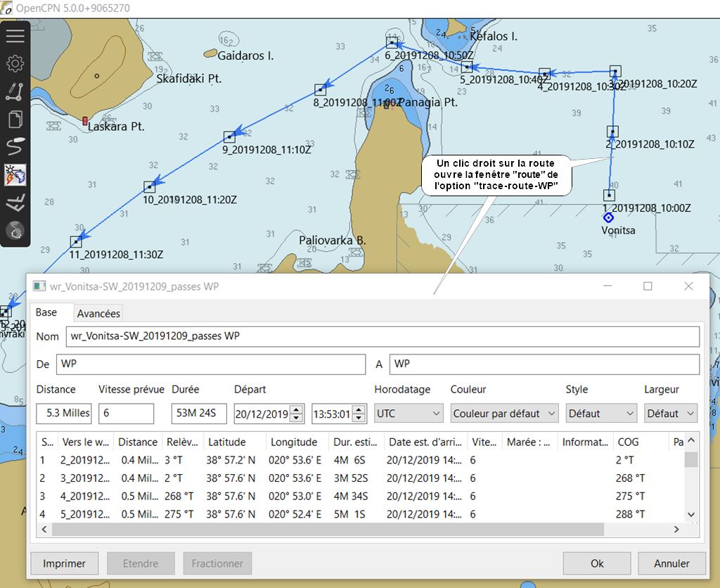
Task: Expand the Horodatage UTC dropdown
Action: point(409,414)
